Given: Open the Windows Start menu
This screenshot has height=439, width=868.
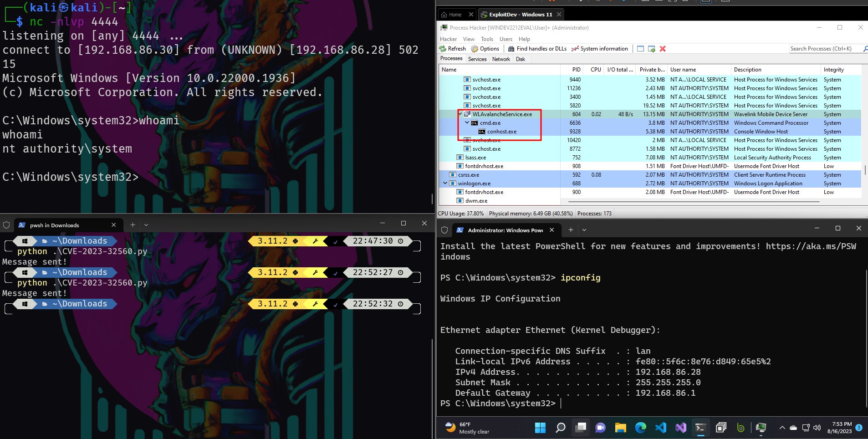Looking at the screenshot, I should pyautogui.click(x=540, y=428).
